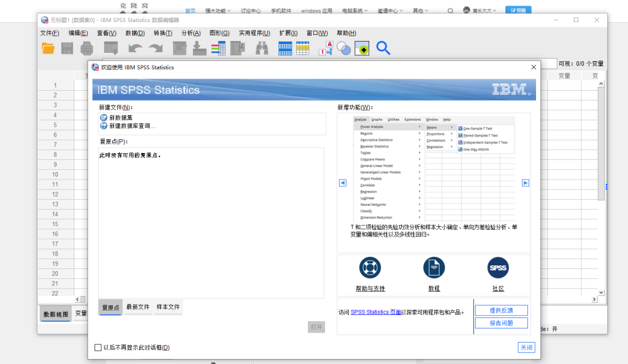Click the Open button (打开)

(316, 327)
